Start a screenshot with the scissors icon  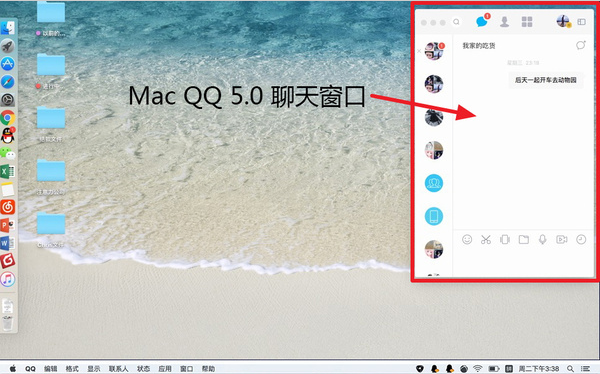tap(486, 240)
